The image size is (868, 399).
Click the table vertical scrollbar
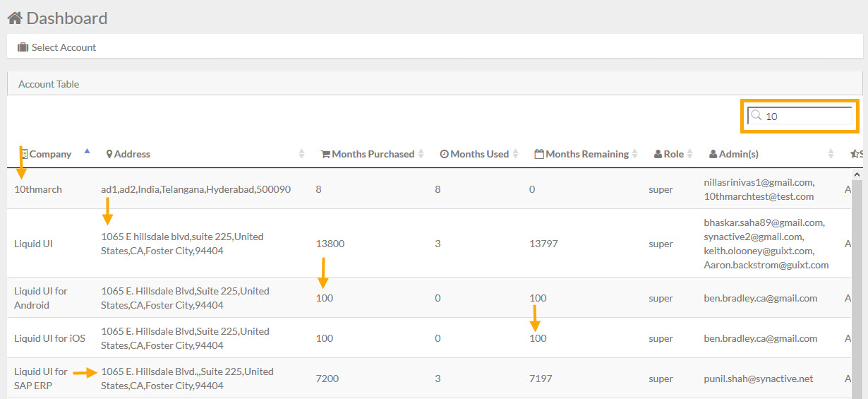[x=857, y=282]
